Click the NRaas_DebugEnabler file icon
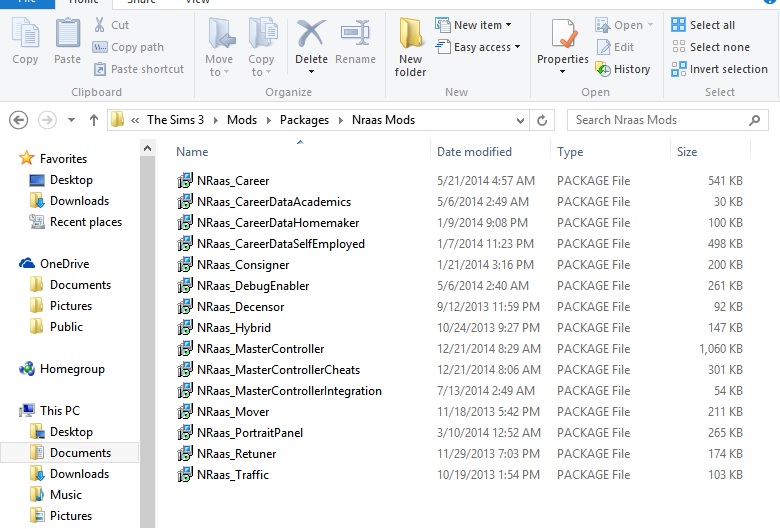 coord(185,286)
